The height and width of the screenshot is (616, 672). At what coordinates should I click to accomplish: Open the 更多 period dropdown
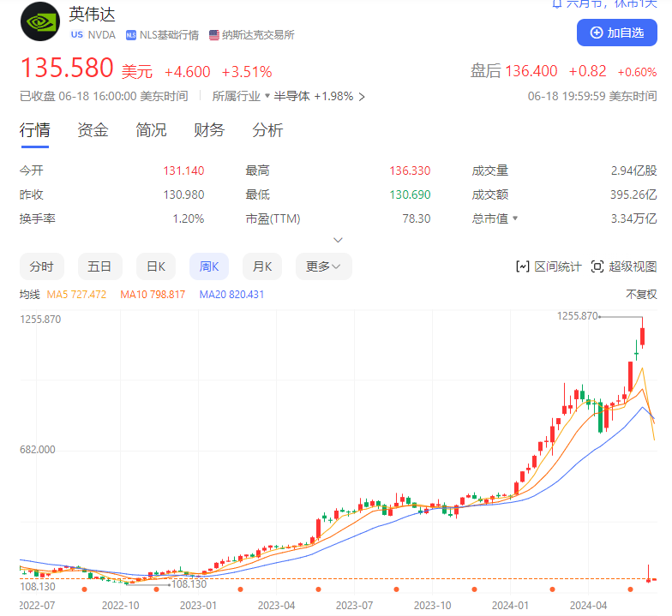point(324,266)
